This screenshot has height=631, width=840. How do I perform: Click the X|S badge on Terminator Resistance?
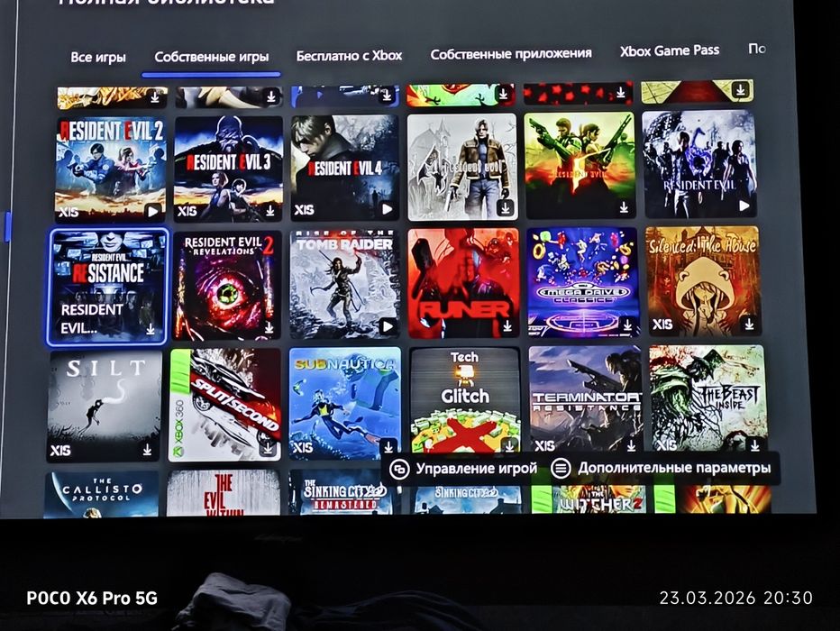544,445
